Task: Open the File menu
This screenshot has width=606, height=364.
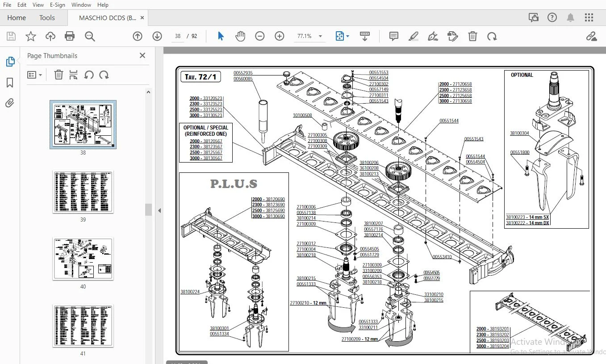Action: click(x=7, y=5)
